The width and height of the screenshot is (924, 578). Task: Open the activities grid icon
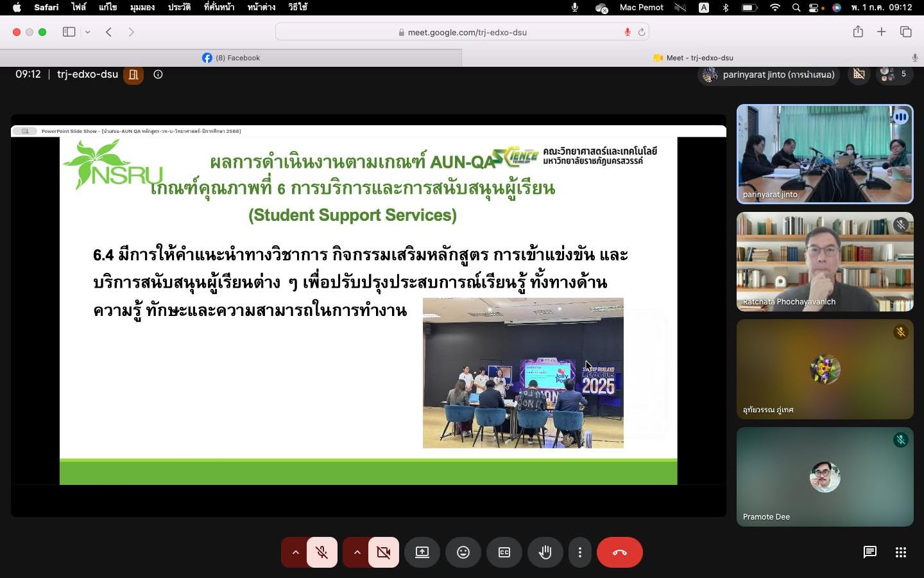pos(901,552)
